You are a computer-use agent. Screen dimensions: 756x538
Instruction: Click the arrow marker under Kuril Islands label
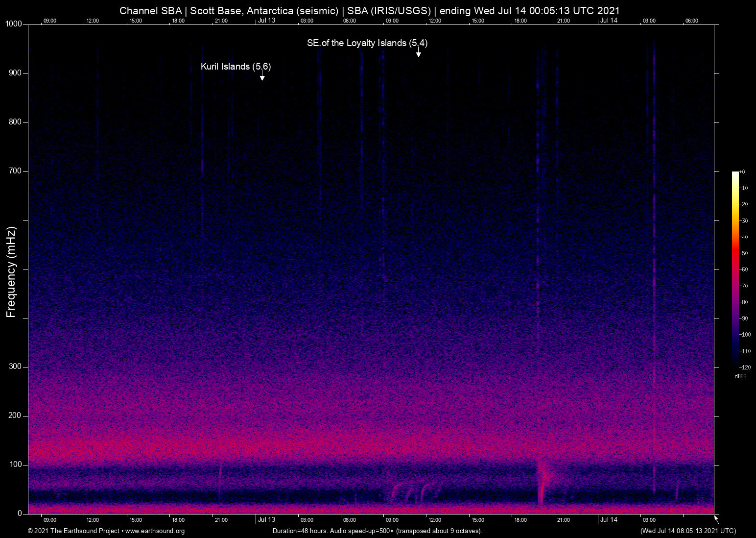[x=262, y=77]
